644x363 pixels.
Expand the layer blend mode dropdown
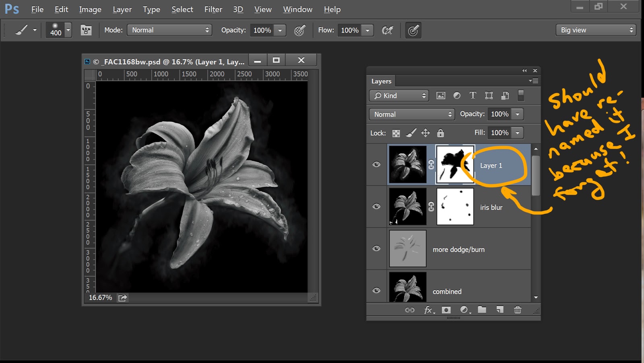412,114
